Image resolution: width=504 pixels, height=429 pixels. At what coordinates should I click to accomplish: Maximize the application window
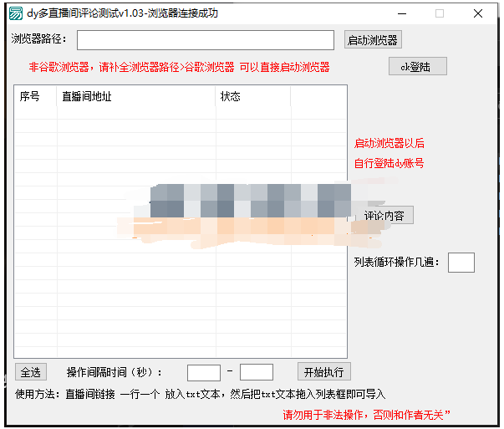click(x=440, y=13)
